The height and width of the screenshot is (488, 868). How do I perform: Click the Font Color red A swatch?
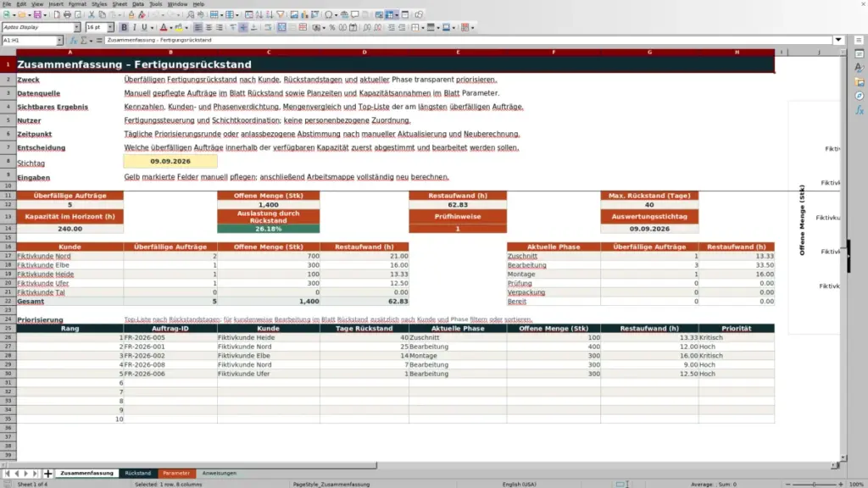pos(164,27)
